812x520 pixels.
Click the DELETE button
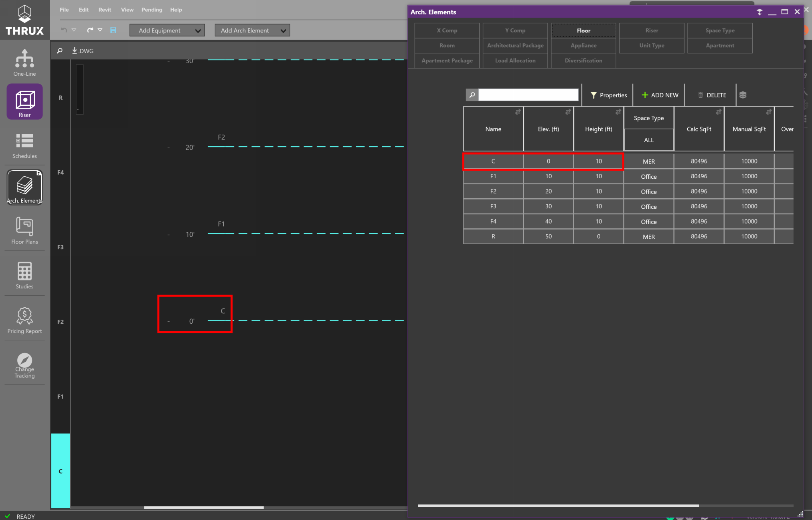(712, 95)
